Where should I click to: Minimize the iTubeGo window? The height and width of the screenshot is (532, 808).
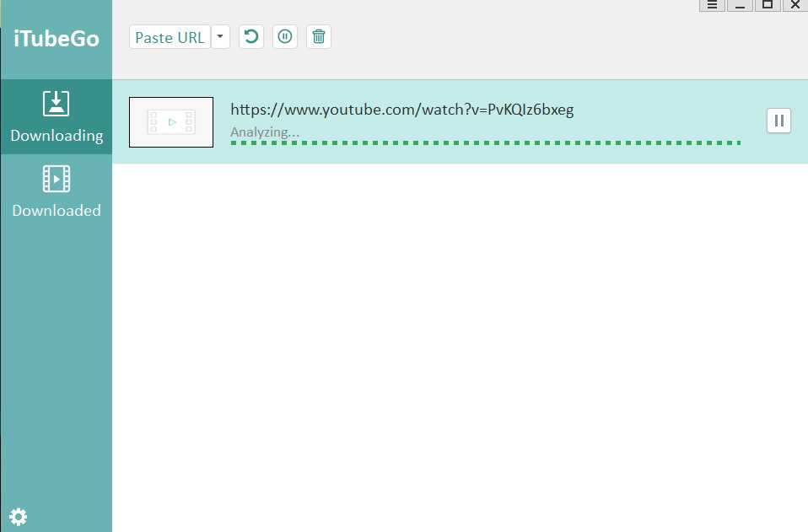[x=740, y=5]
